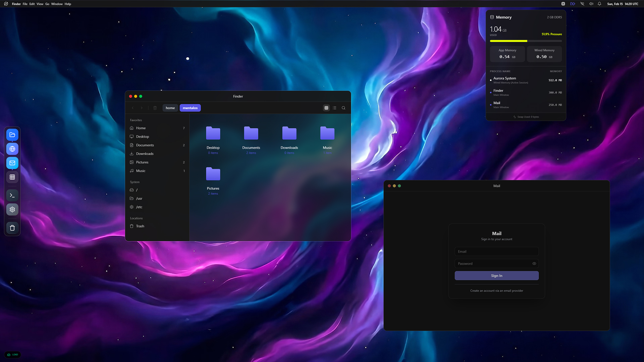
Task: Switch Finder to list view
Action: (x=334, y=108)
